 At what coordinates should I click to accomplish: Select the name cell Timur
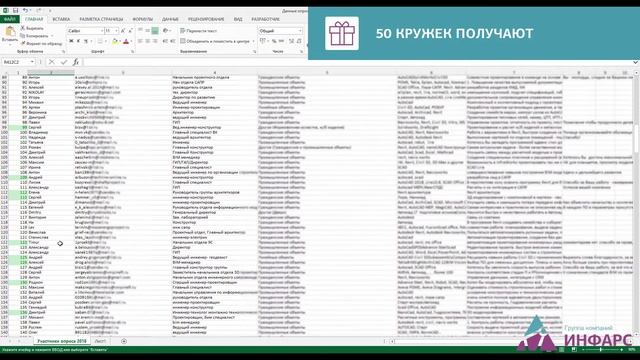tap(51, 242)
